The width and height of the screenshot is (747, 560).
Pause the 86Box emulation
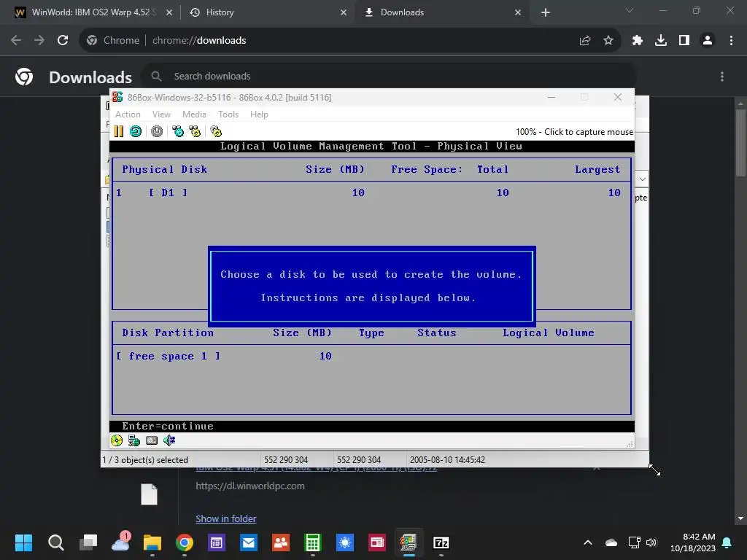pos(119,131)
